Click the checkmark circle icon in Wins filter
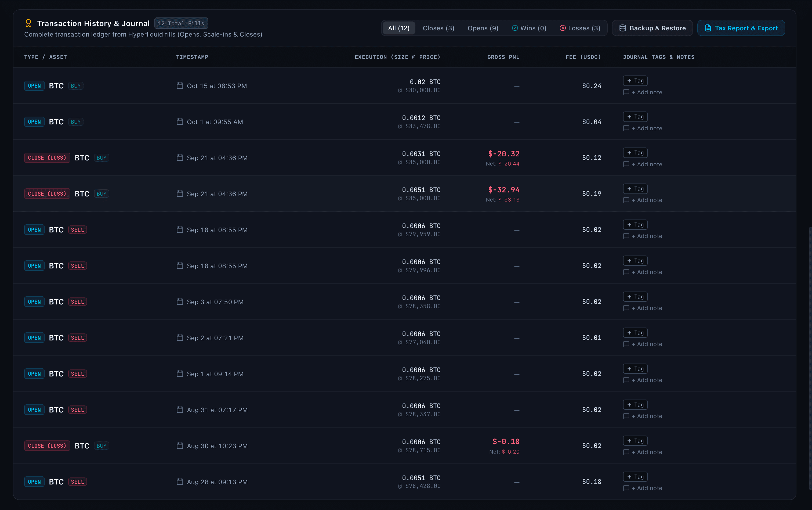This screenshot has height=510, width=812. point(515,28)
